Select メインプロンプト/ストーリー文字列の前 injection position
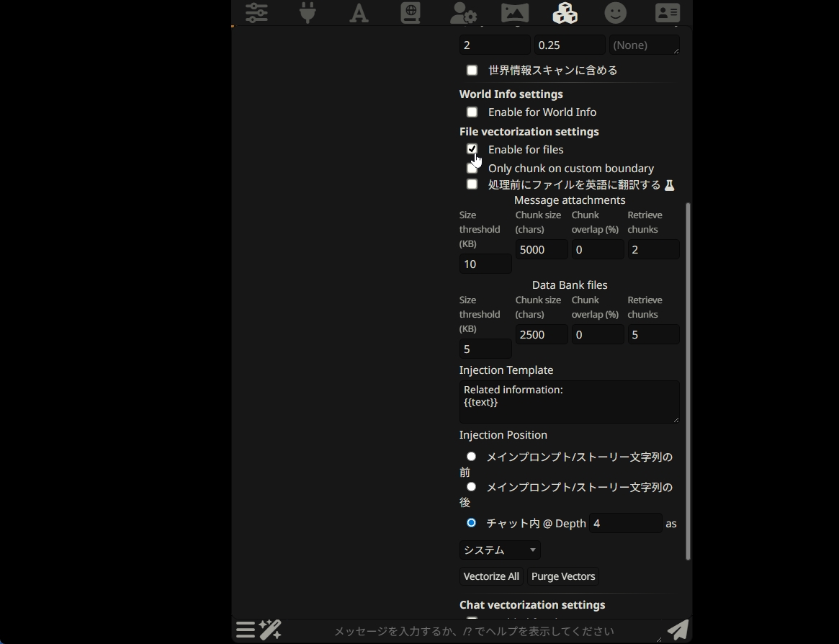 471,456
